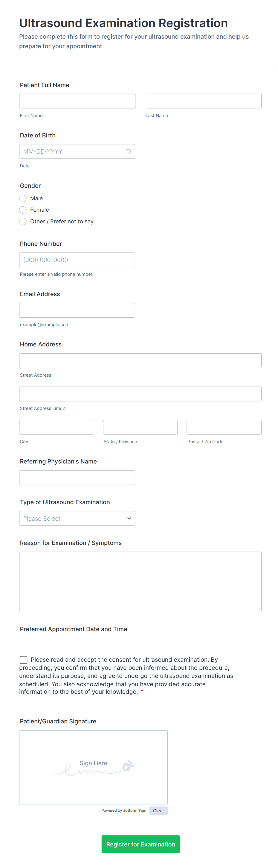Focus the Date of Birth input

click(71, 151)
